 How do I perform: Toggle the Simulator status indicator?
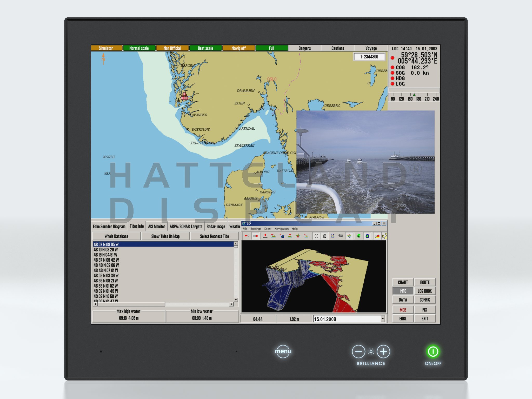pos(107,48)
